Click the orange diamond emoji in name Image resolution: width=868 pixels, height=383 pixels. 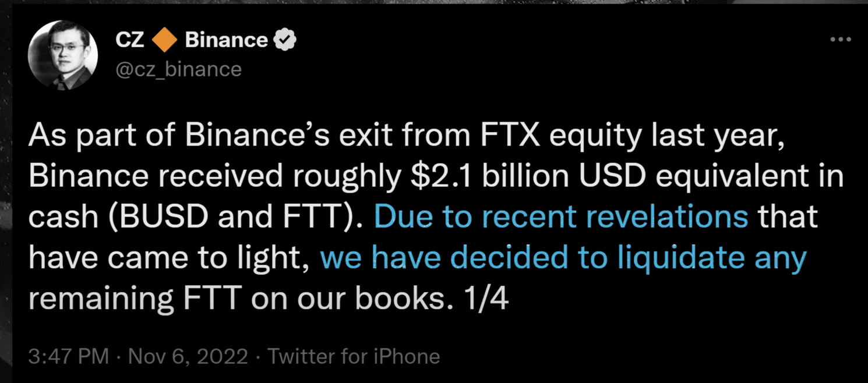[164, 40]
